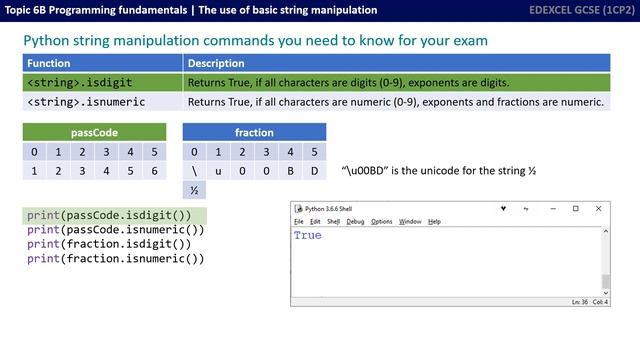
Task: Click the 'u' cell in fraction table
Action: point(218,171)
